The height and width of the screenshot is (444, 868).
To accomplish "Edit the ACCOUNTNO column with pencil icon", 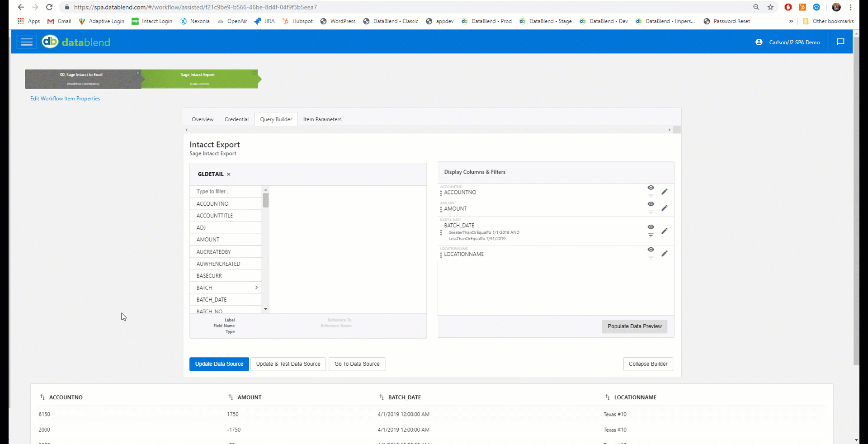I will (x=665, y=192).
